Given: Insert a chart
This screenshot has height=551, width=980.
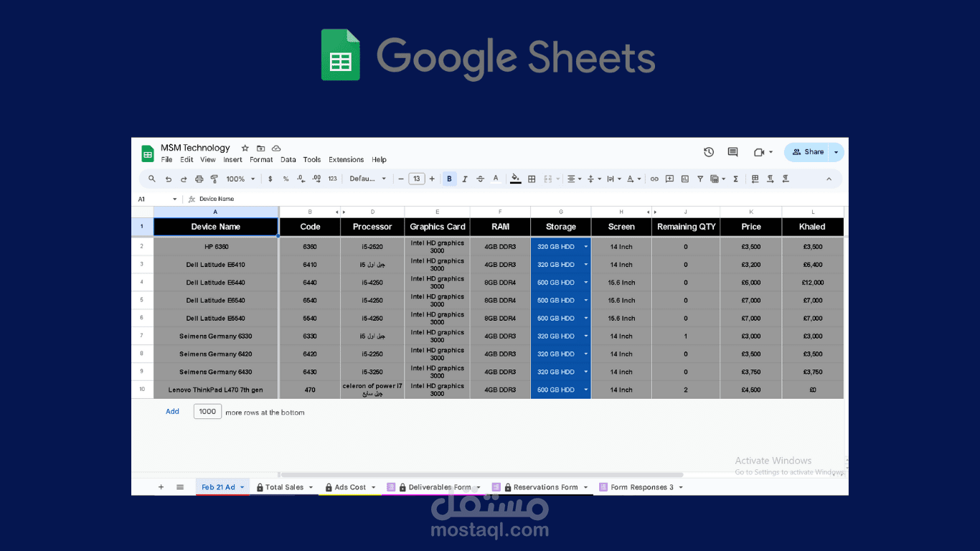Looking at the screenshot, I should click(x=684, y=179).
